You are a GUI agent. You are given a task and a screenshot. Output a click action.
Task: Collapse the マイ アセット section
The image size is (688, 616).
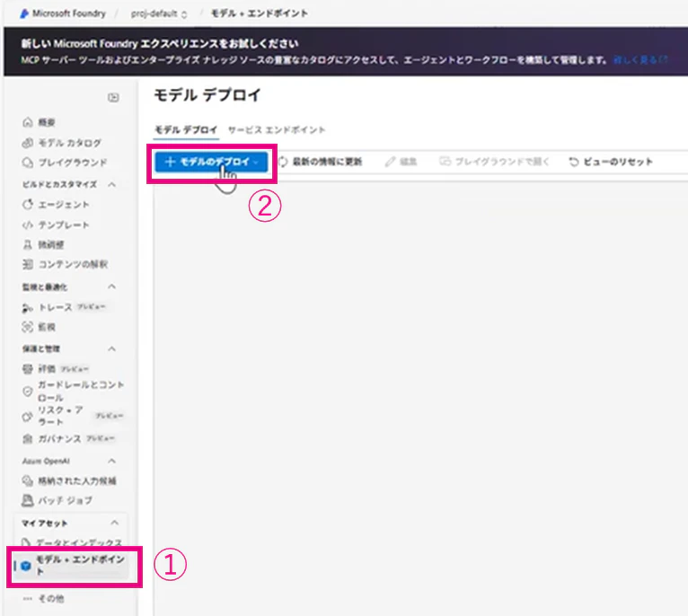pyautogui.click(x=115, y=523)
